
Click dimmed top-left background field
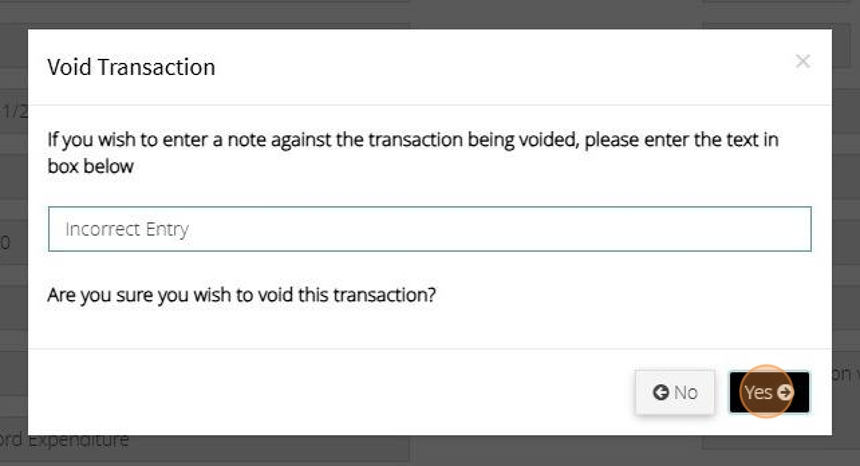point(200,12)
